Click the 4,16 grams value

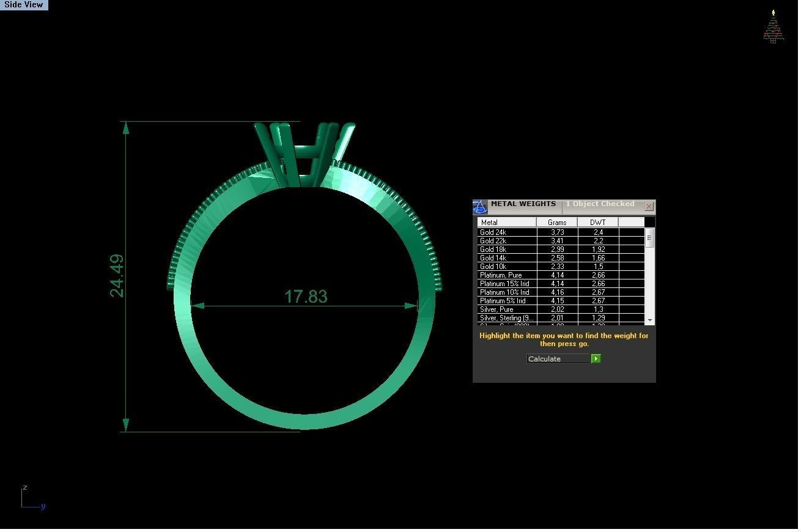557,292
